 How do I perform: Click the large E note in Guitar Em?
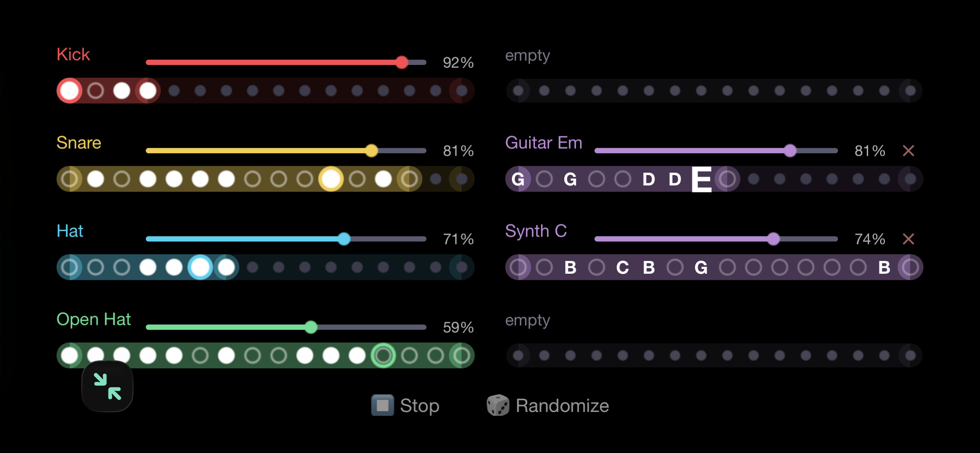point(701,179)
